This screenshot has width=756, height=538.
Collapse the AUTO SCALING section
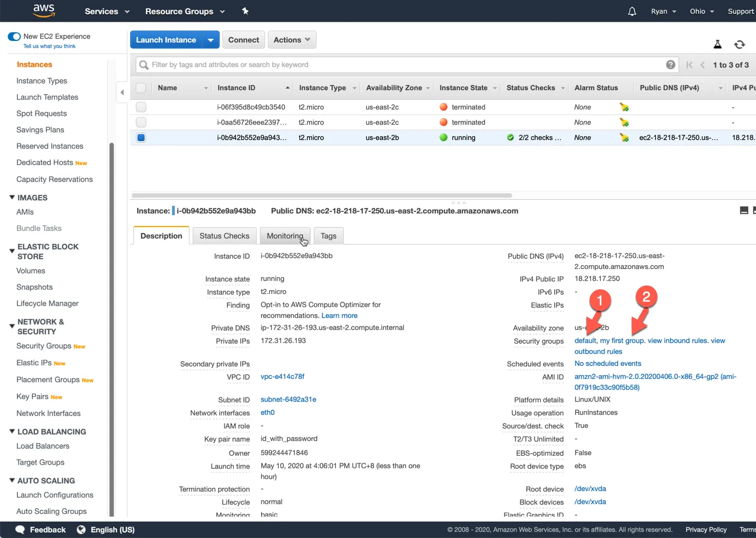click(x=12, y=481)
